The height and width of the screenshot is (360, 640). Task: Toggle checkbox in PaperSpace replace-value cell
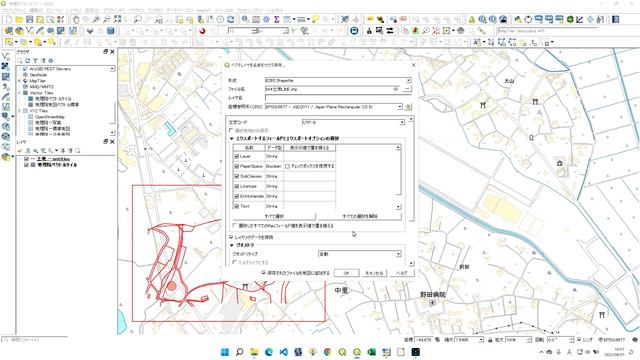pyautogui.click(x=287, y=167)
